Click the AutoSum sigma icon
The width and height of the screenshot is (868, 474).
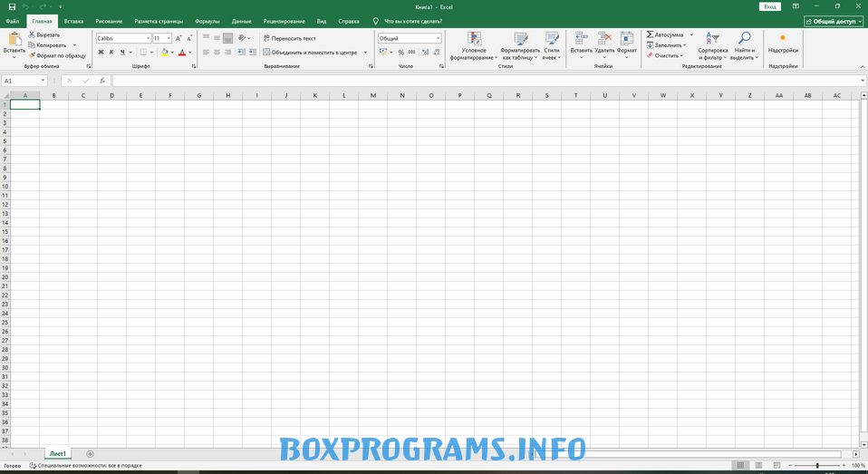tap(651, 34)
